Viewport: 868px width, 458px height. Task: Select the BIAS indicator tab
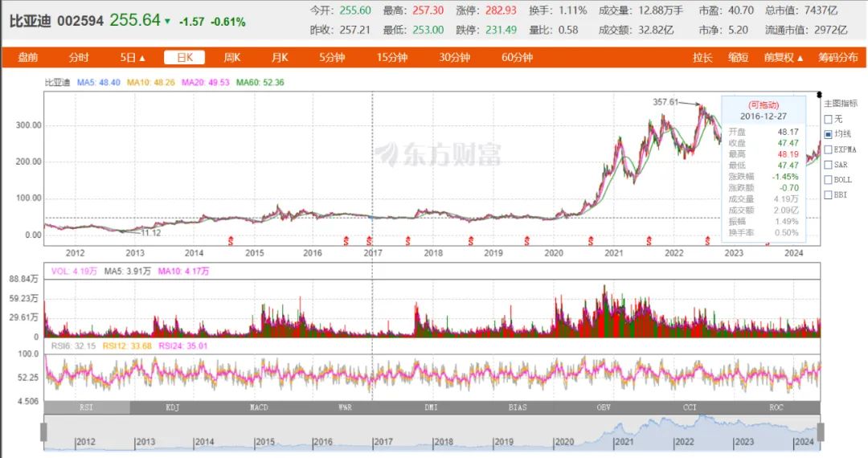(x=518, y=407)
